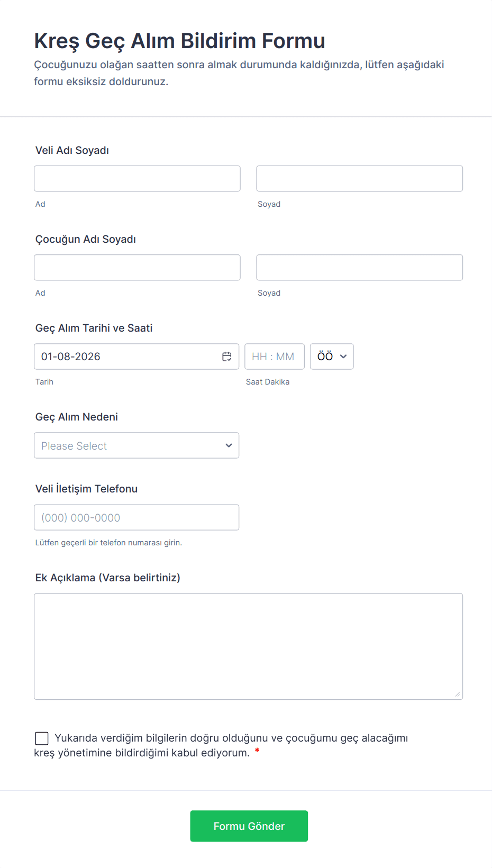492x868 pixels.
Task: Click the date field showing 01-08-2026
Action: click(127, 357)
